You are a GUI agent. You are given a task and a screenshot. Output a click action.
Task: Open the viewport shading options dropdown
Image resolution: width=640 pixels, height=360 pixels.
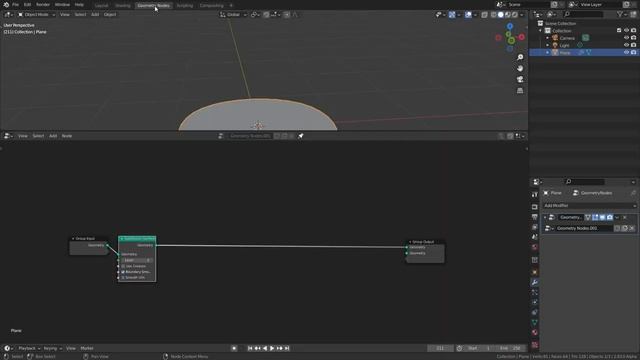(522, 15)
